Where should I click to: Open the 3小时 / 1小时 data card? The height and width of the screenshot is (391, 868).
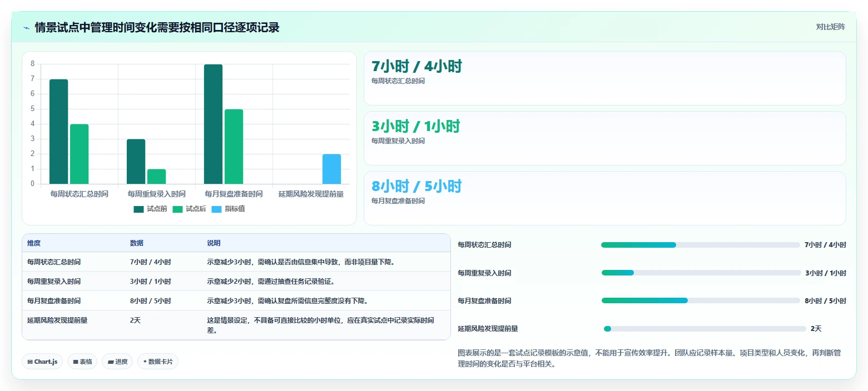coord(604,138)
